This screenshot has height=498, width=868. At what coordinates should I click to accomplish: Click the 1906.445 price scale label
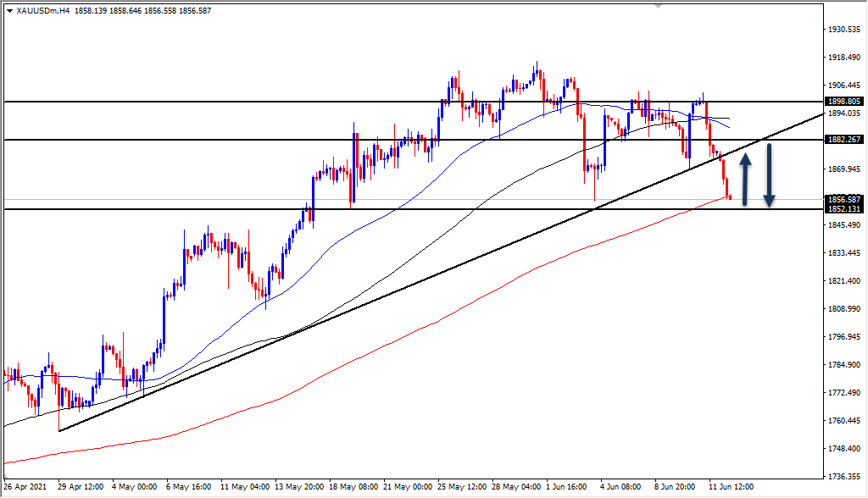click(x=844, y=86)
